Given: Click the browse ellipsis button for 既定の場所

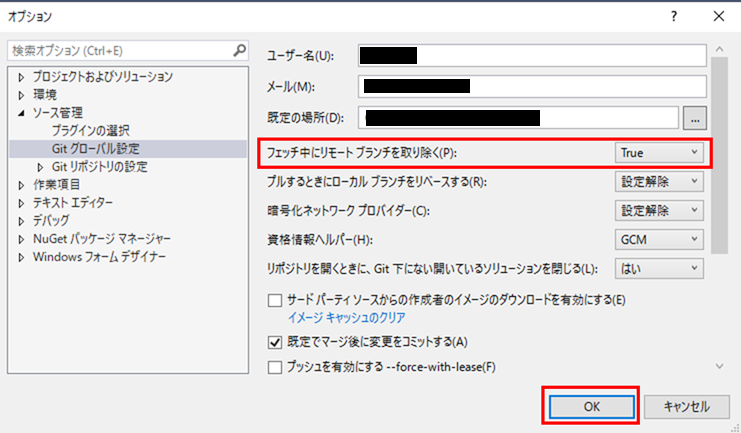Looking at the screenshot, I should (x=695, y=118).
